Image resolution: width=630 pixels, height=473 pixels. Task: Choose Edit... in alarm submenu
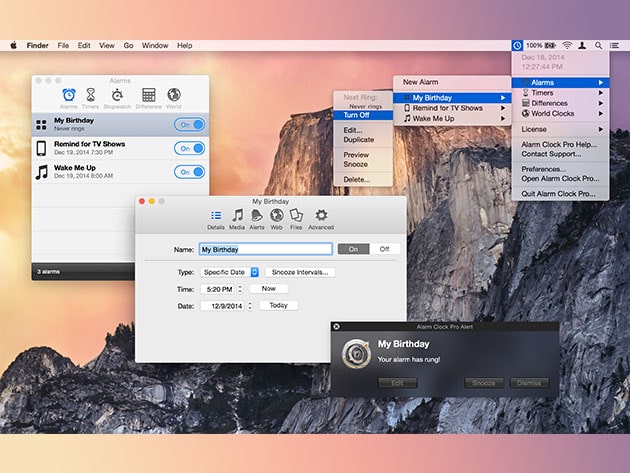coord(363,130)
